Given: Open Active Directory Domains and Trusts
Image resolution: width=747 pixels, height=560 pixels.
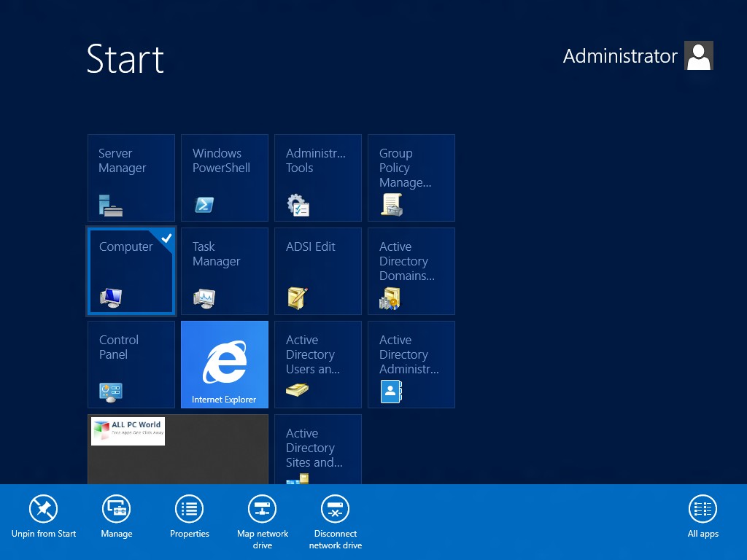Looking at the screenshot, I should (411, 271).
